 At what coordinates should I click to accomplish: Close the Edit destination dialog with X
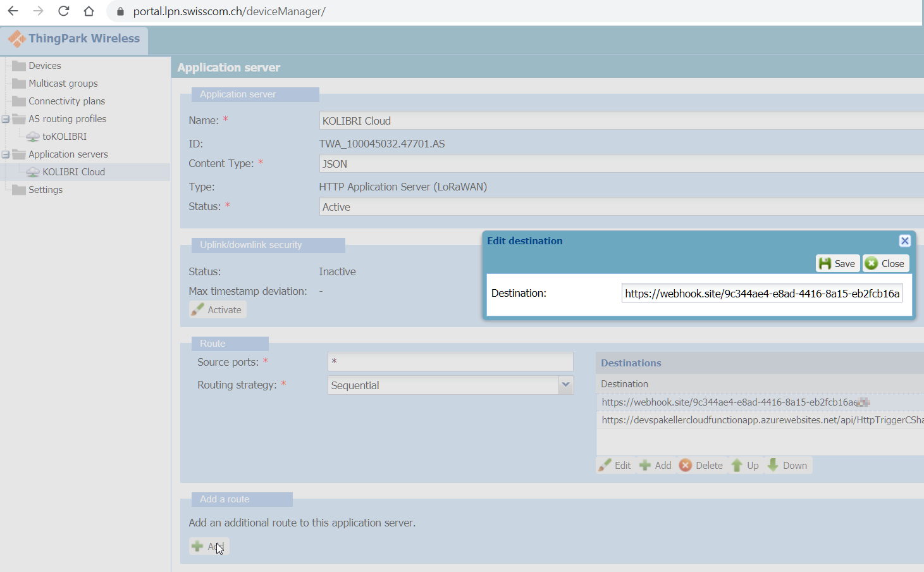904,240
